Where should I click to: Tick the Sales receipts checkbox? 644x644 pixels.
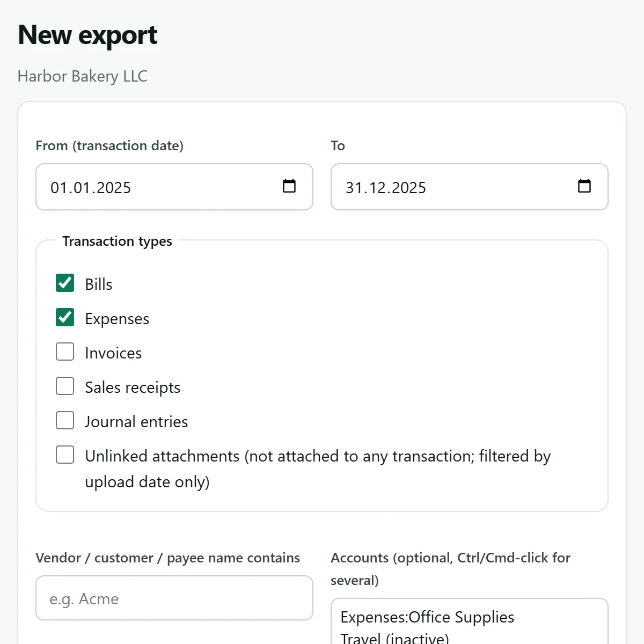point(65,386)
